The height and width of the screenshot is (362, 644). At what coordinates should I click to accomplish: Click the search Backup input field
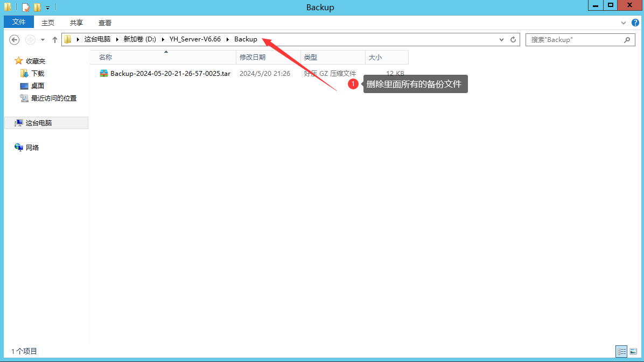point(573,40)
